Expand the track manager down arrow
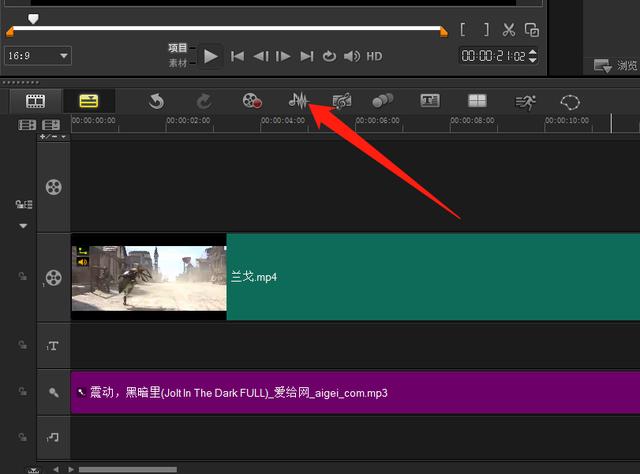This screenshot has width=640, height=474. click(22, 226)
